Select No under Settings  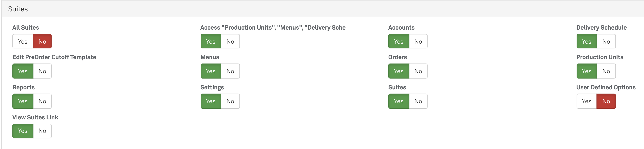(230, 101)
